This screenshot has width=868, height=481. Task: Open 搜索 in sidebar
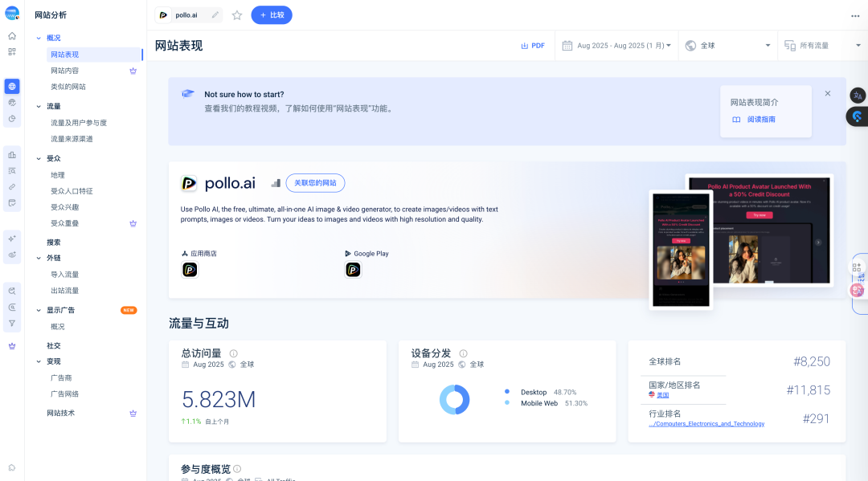pyautogui.click(x=54, y=243)
